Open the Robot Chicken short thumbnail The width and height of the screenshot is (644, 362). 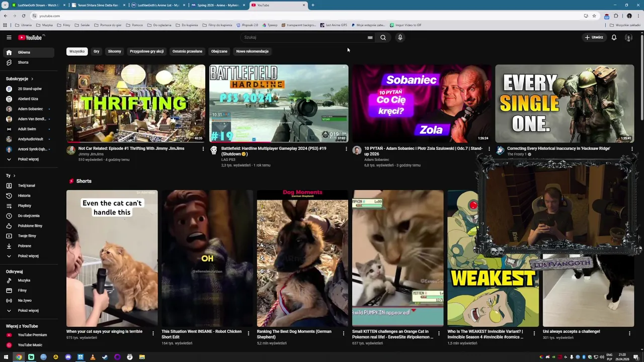[207, 258]
